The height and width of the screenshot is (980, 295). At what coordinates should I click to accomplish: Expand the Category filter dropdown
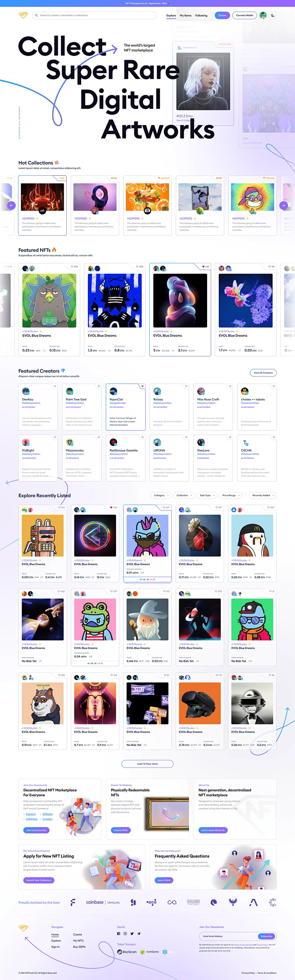[161, 495]
